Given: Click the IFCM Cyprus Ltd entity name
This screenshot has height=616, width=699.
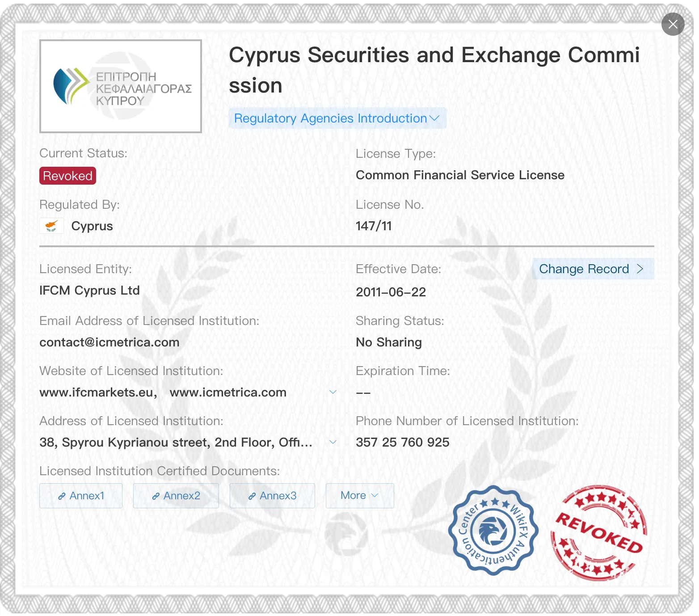Looking at the screenshot, I should point(89,291).
